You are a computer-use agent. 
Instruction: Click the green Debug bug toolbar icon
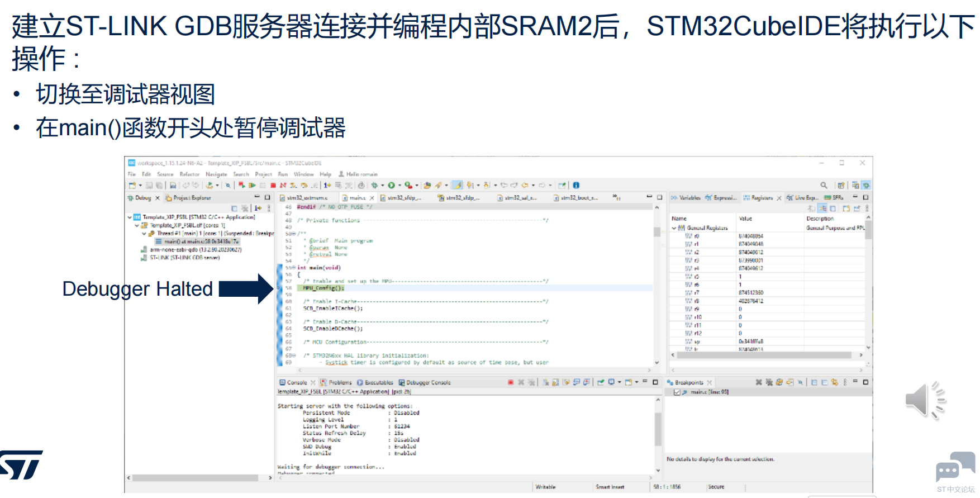coord(374,185)
